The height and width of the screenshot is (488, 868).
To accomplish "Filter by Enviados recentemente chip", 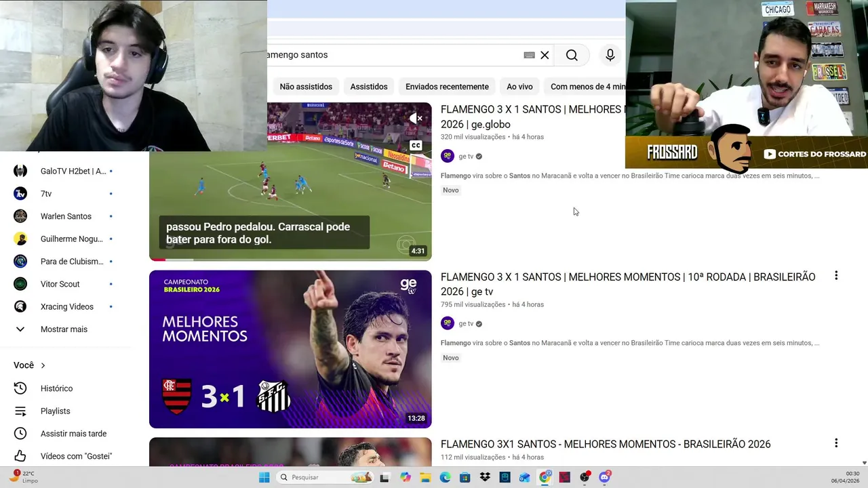I will (447, 87).
